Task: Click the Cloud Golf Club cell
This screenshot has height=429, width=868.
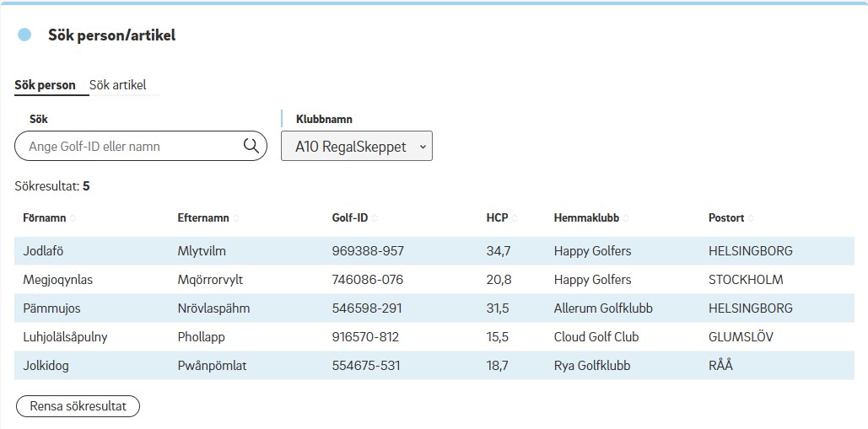Action: point(596,337)
